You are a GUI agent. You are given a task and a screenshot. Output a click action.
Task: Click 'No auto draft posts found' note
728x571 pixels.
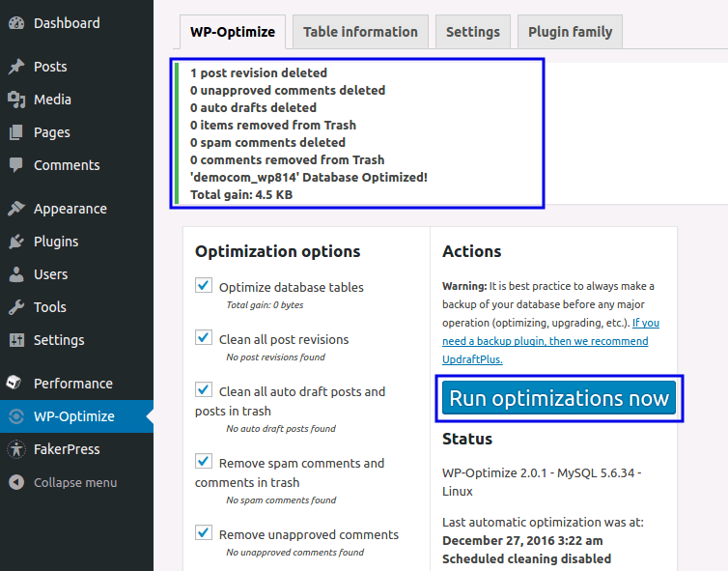pos(280,429)
